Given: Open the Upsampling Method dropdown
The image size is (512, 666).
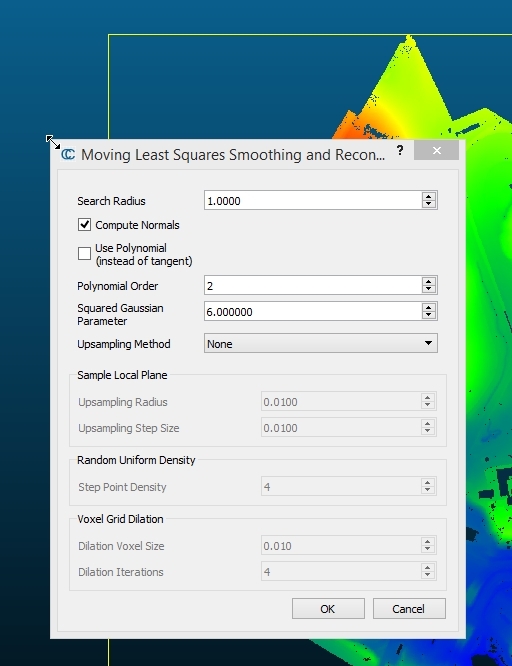Looking at the screenshot, I should pyautogui.click(x=321, y=343).
